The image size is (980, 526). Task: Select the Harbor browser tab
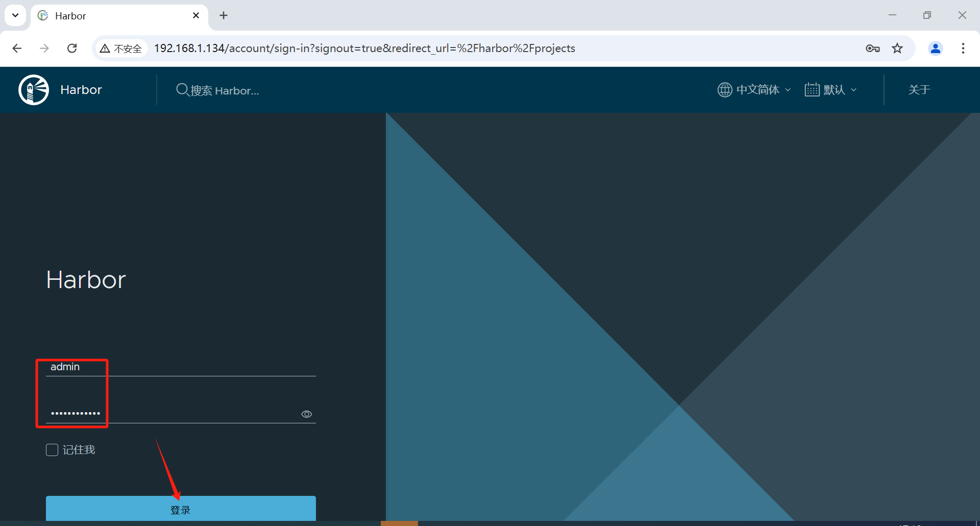coord(119,16)
